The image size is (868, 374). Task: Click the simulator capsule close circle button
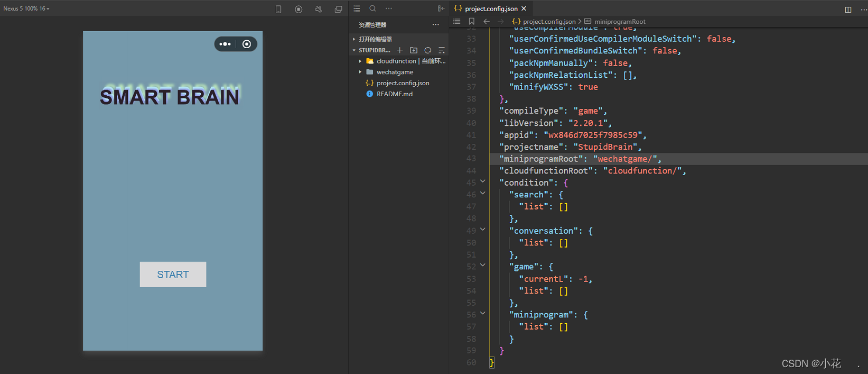(x=247, y=44)
